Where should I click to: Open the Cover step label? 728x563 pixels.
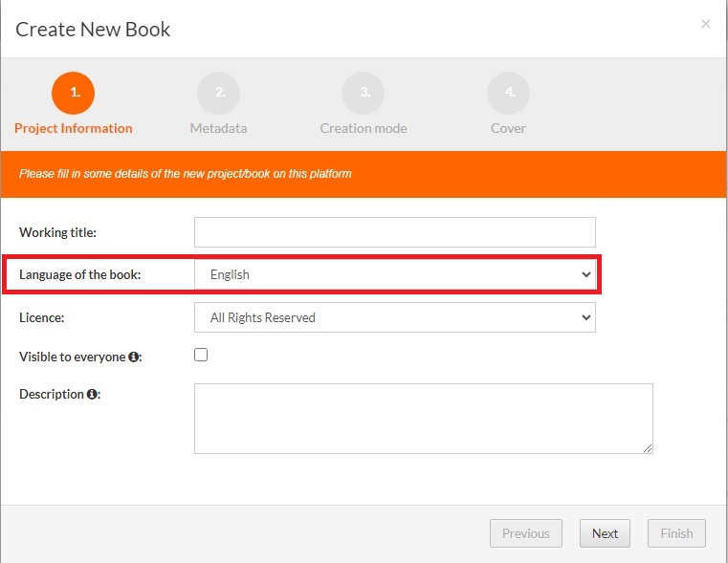point(508,128)
